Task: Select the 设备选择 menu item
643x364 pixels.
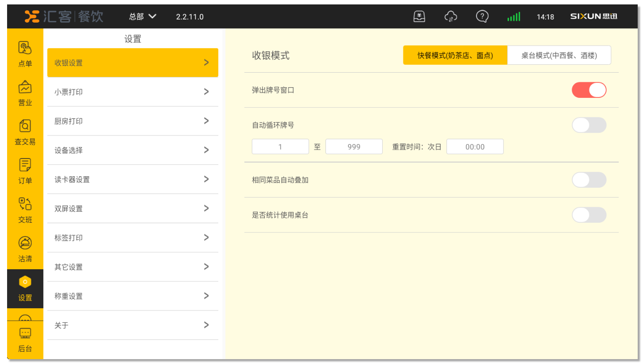Action: (132, 150)
